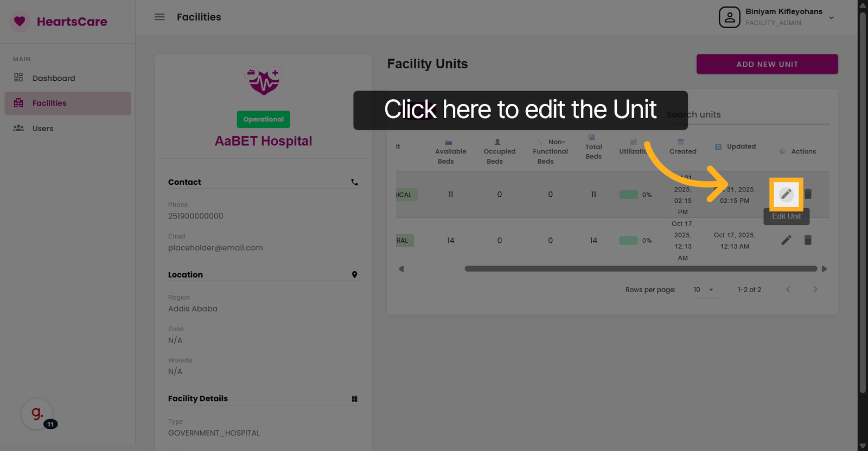Click the Dashboard grid icon in sidebar

[x=18, y=78]
